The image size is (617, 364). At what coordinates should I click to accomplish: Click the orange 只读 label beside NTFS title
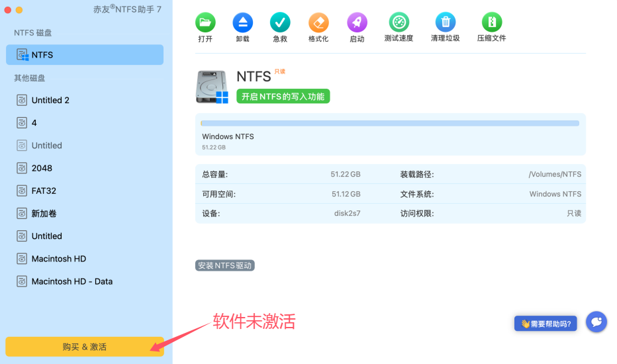point(280,71)
